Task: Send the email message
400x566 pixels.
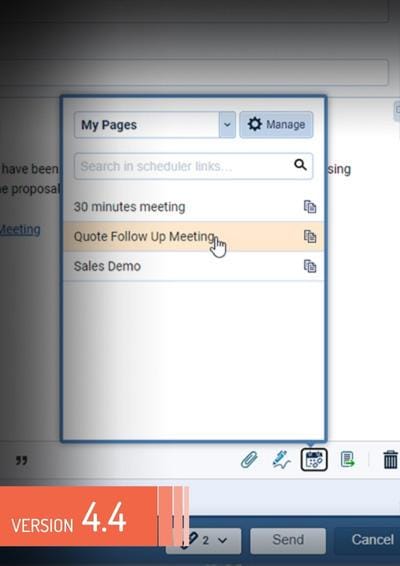Action: coord(288,540)
